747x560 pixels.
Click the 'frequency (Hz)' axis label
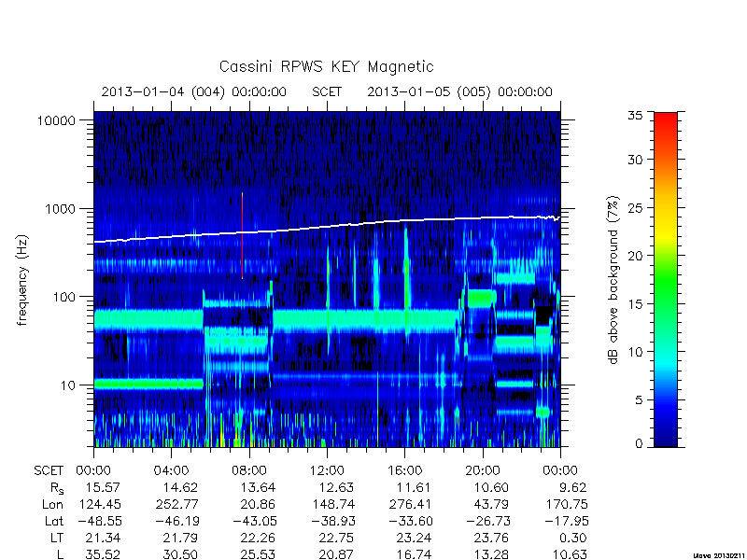pos(21,281)
